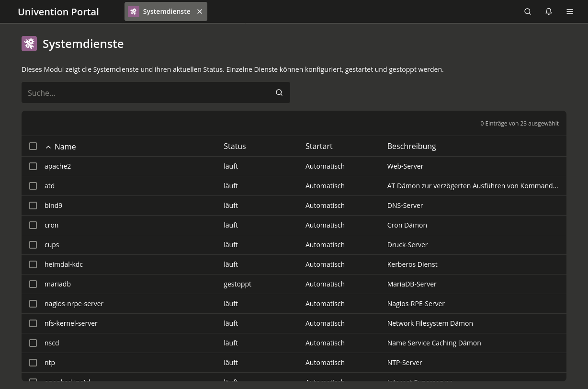The height and width of the screenshot is (389, 588).
Task: Check the mariadb row checkbox
Action: point(33,284)
